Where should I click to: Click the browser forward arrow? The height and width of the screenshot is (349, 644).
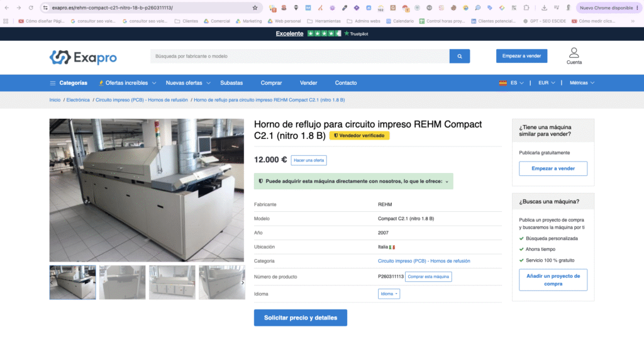point(18,8)
